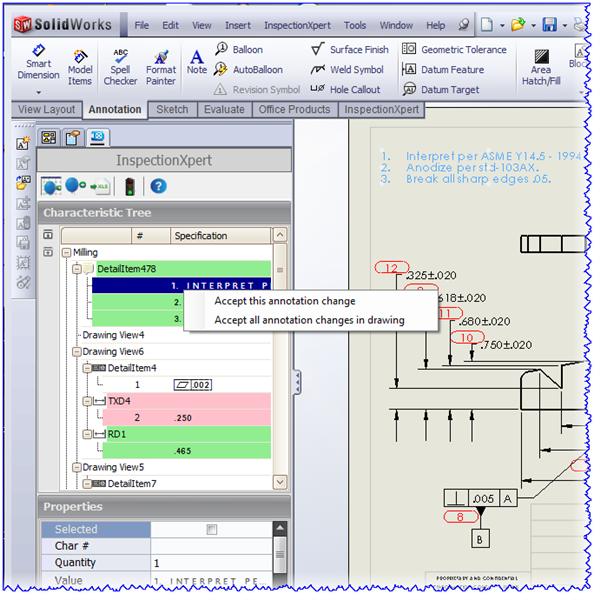Screen dimensions: 600x600
Task: Collapse the Milling tree node
Action: 67,253
